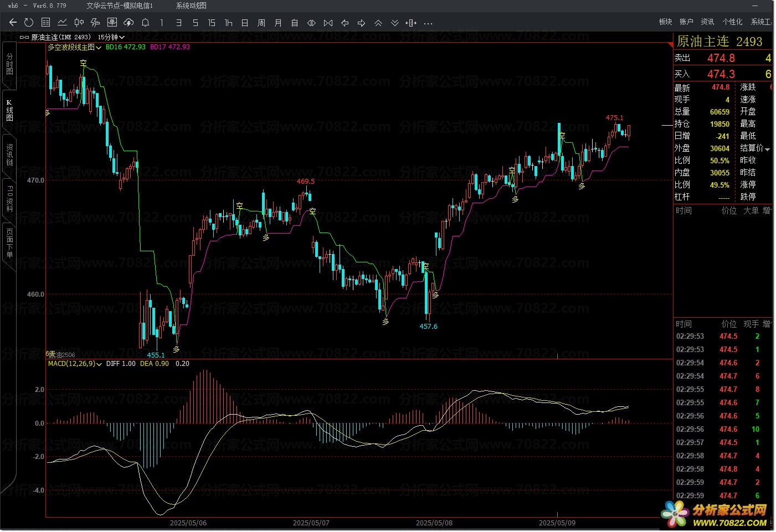Click the 持仓 value 19850
The height and width of the screenshot is (532, 776).
(x=720, y=124)
